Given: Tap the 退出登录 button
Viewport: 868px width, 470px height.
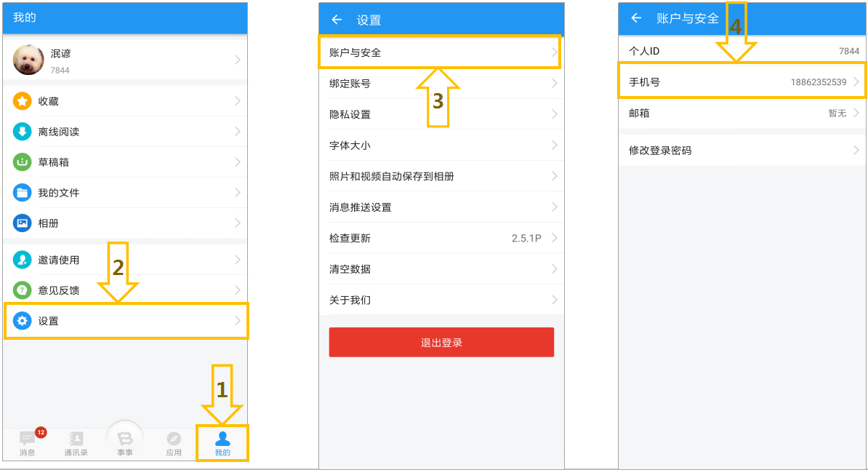Looking at the screenshot, I should click(x=441, y=342).
